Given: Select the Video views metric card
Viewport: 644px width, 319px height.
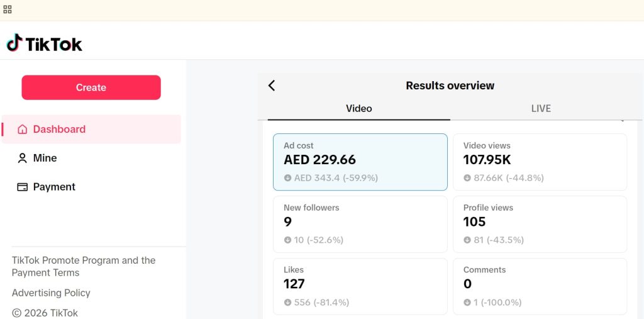Looking at the screenshot, I should point(540,162).
